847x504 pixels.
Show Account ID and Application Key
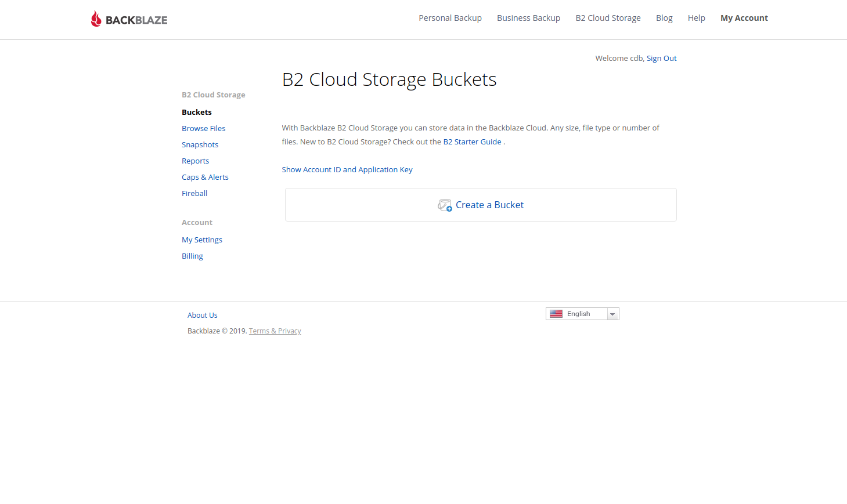(x=347, y=169)
